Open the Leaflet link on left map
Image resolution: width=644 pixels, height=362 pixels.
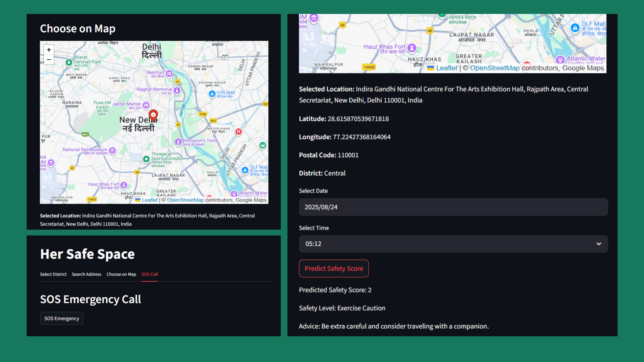pyautogui.click(x=149, y=200)
